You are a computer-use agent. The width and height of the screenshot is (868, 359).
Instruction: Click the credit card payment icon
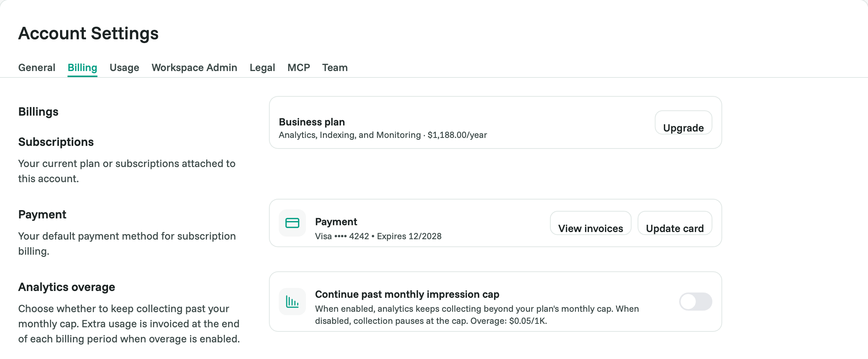[x=292, y=223]
